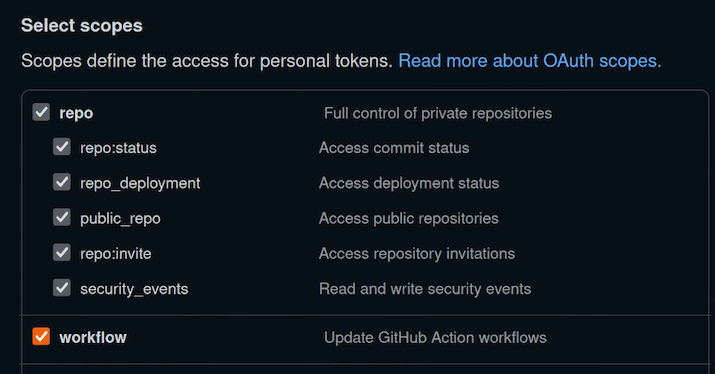Click the repo:invite label text
715x374 pixels.
pos(116,254)
